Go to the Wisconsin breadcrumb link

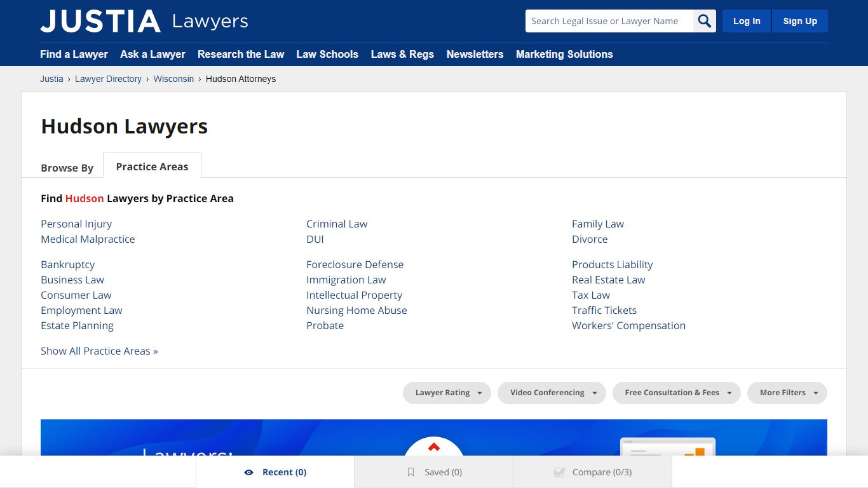(173, 79)
